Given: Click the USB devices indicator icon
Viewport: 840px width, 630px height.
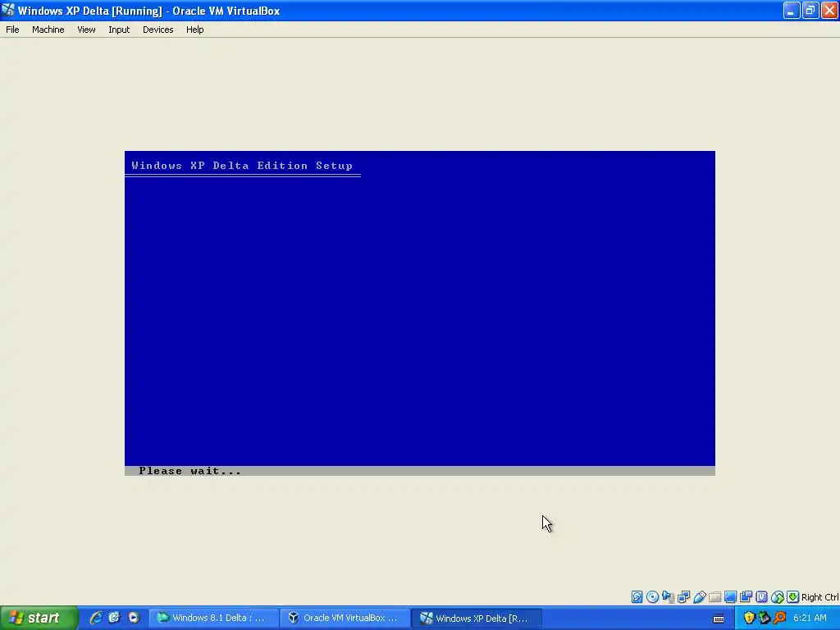Looking at the screenshot, I should 699,597.
